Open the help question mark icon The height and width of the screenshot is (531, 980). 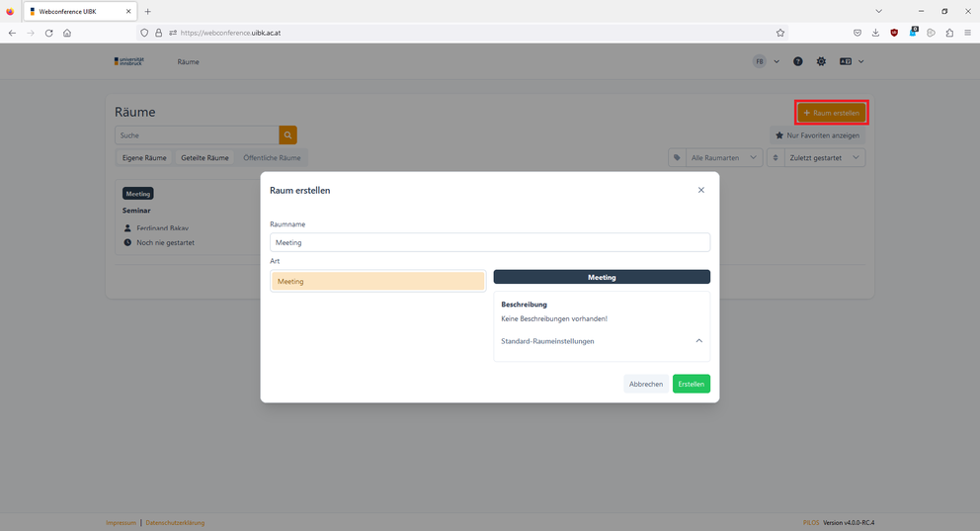[798, 61]
